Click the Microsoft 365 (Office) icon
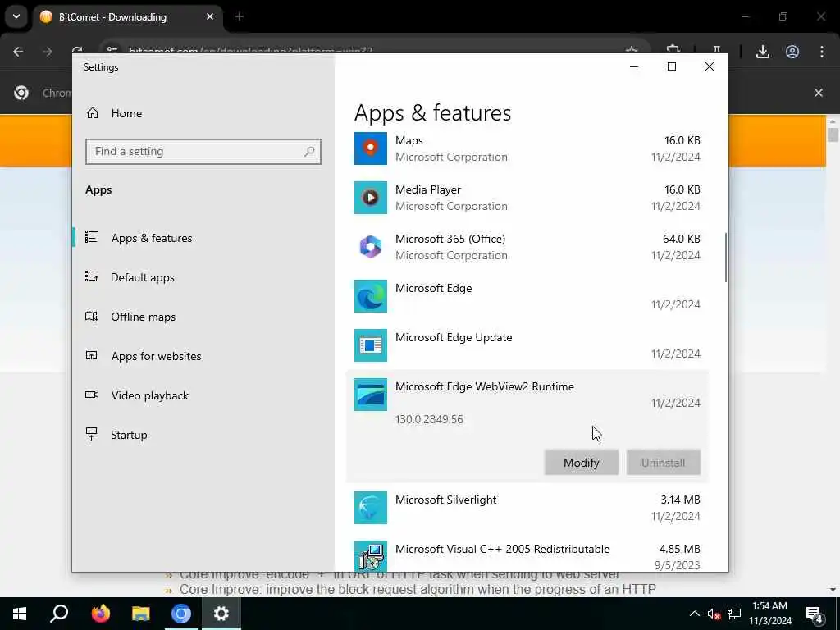 click(370, 247)
